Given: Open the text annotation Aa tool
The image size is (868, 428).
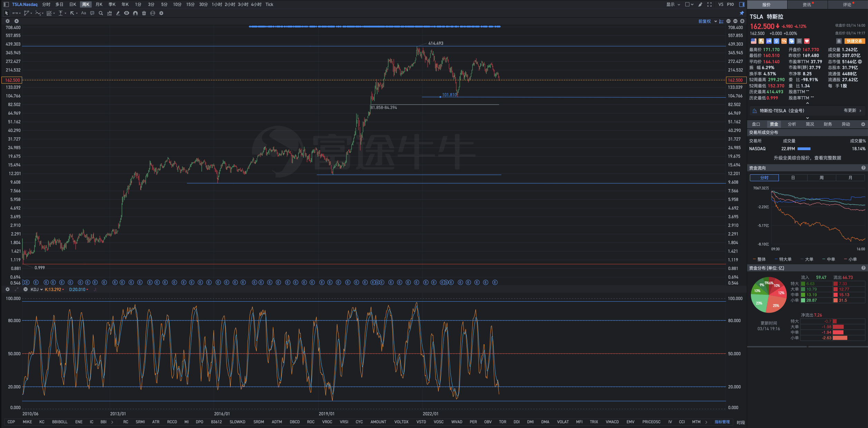Looking at the screenshot, I should pyautogui.click(x=83, y=13).
